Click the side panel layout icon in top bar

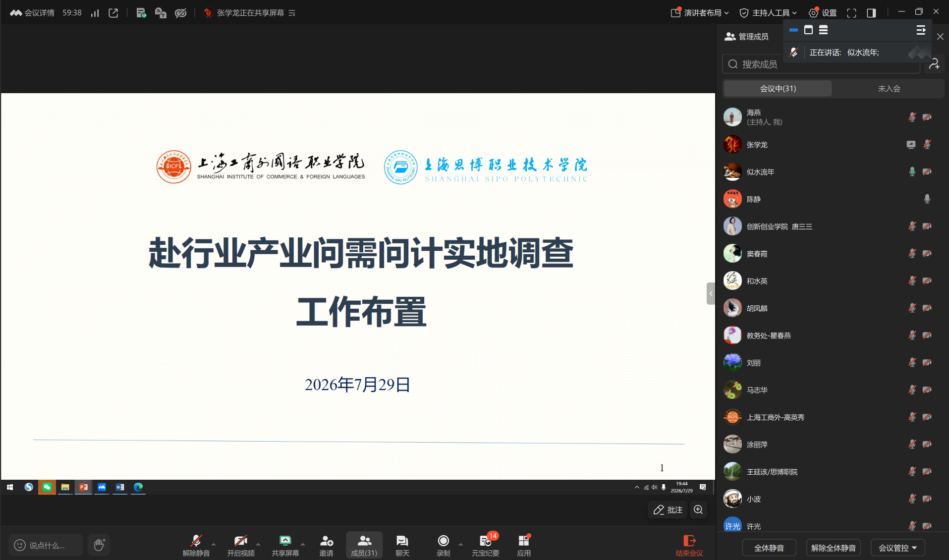pyautogui.click(x=871, y=13)
